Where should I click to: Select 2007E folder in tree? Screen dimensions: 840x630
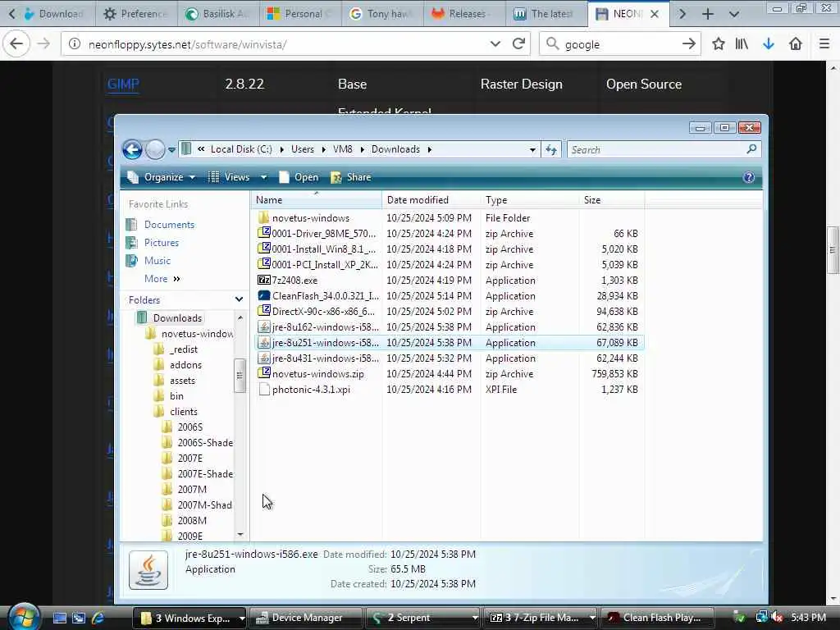[190, 458]
